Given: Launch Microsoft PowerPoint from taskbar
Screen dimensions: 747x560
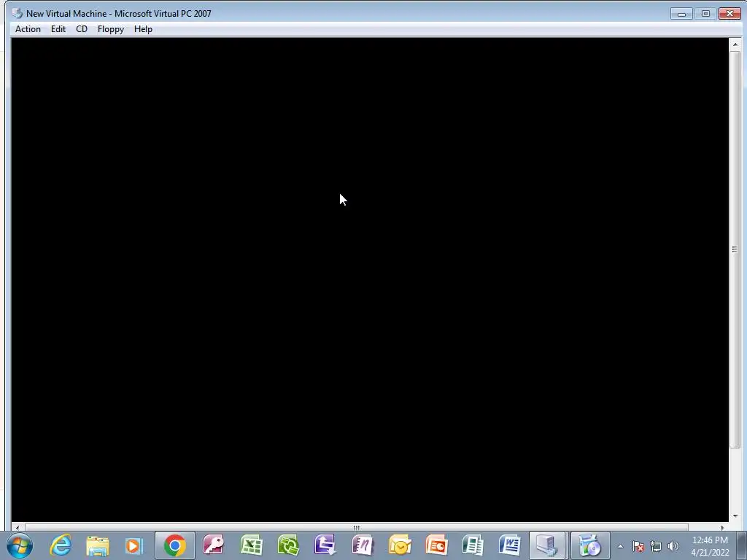Looking at the screenshot, I should click(x=436, y=545).
